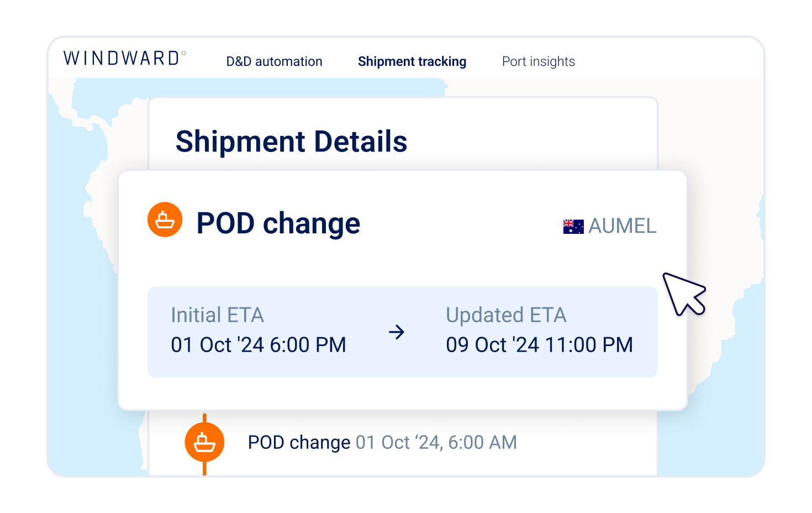Image resolution: width=812 pixels, height=513 pixels.
Task: Select the Australian flag icon near AUMEL
Action: [x=573, y=226]
